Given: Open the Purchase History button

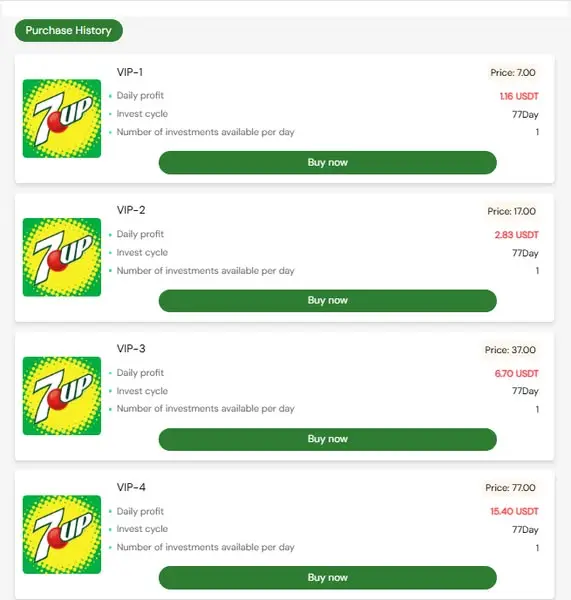Looking at the screenshot, I should [x=69, y=30].
